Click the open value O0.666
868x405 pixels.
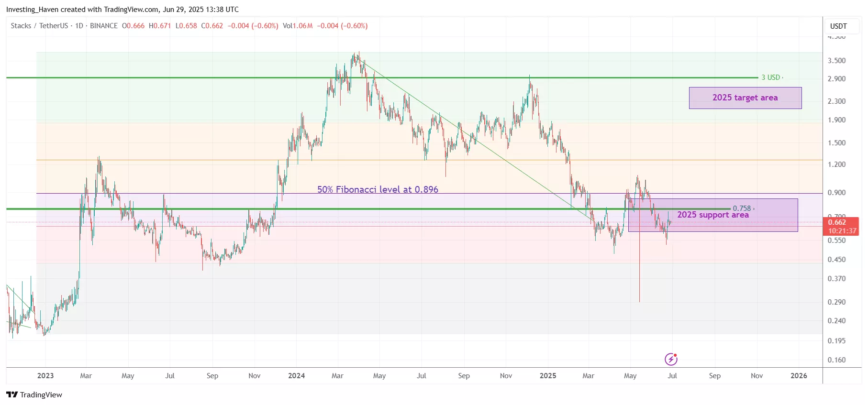pyautogui.click(x=133, y=26)
